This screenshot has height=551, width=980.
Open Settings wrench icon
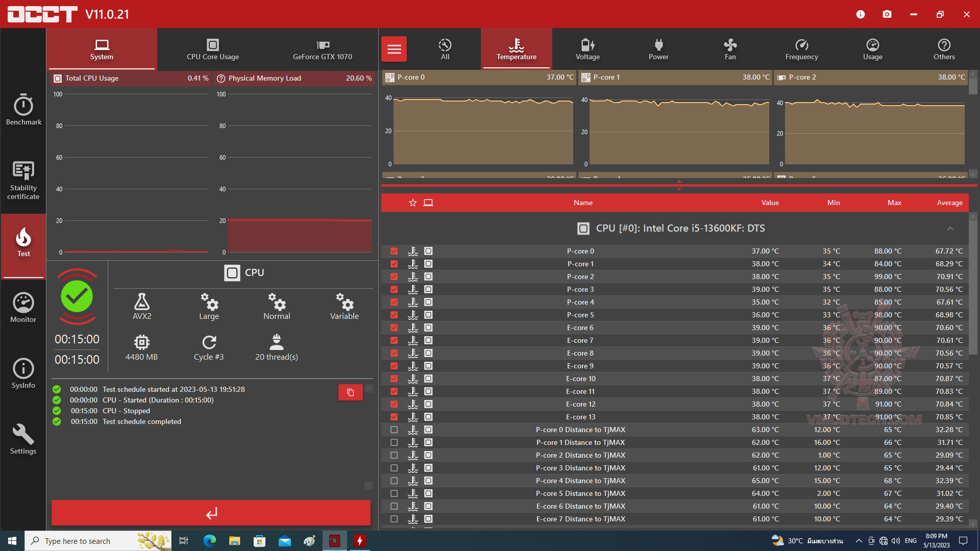click(x=23, y=439)
